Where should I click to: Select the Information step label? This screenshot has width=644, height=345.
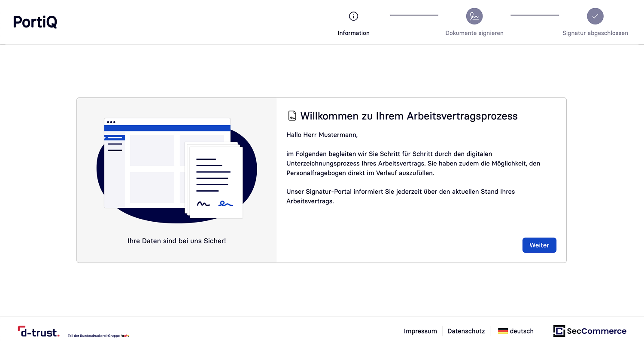click(x=353, y=33)
